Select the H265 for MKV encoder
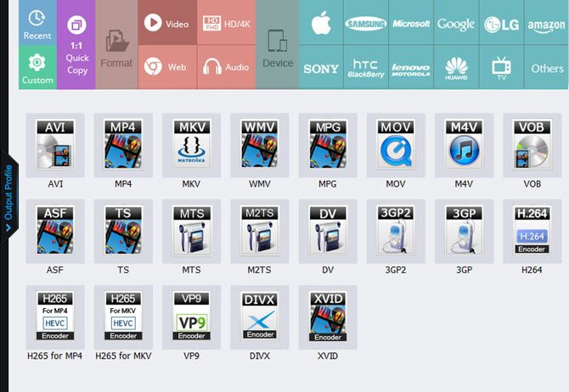569x392 pixels. pyautogui.click(x=123, y=317)
